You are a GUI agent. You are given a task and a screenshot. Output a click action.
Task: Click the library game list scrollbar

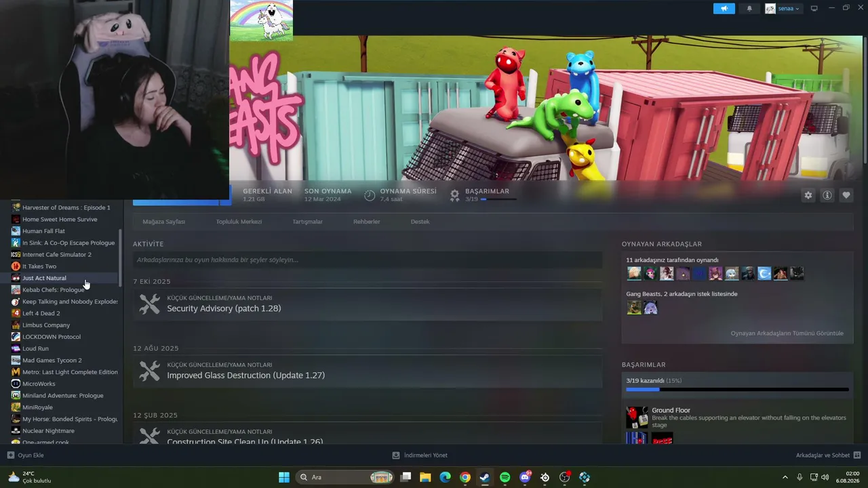[x=121, y=258]
